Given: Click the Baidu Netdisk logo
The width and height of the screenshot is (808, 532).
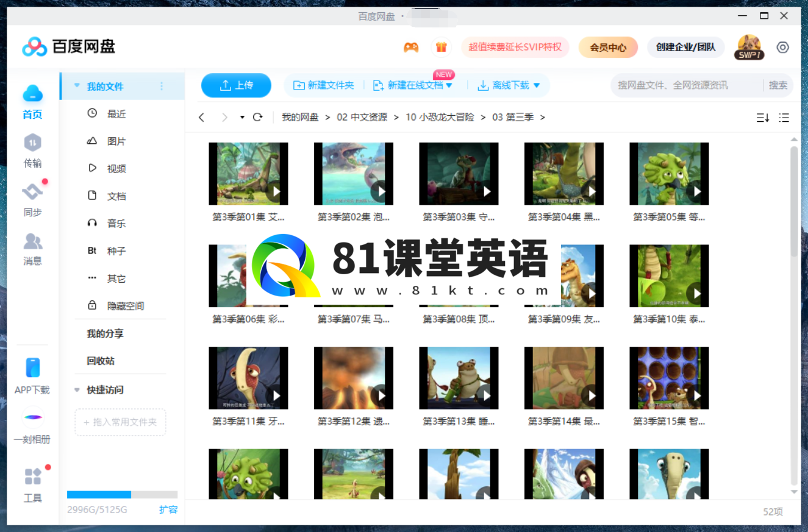Looking at the screenshot, I should click(69, 46).
